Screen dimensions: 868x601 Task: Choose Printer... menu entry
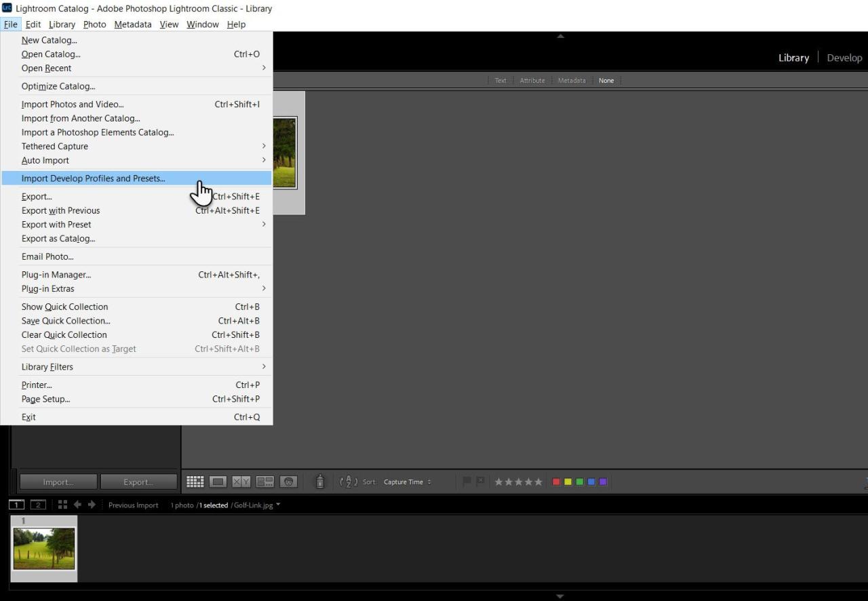[136, 385]
